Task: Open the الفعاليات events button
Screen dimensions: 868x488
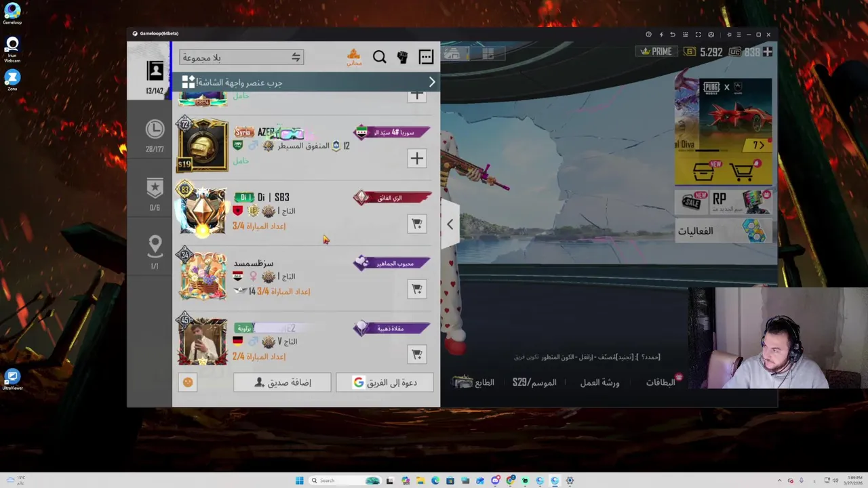Action: tap(723, 231)
